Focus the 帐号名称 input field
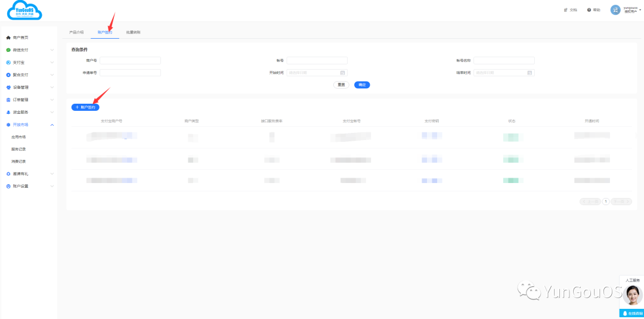The width and height of the screenshot is (644, 319). point(504,60)
